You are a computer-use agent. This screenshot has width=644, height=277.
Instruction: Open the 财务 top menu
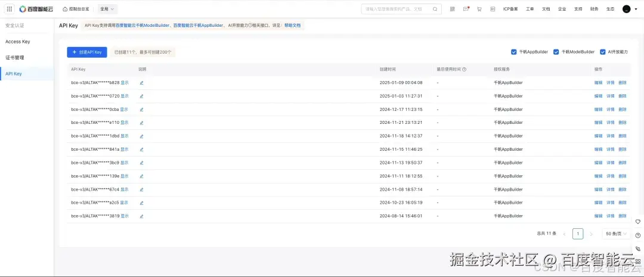click(x=594, y=9)
